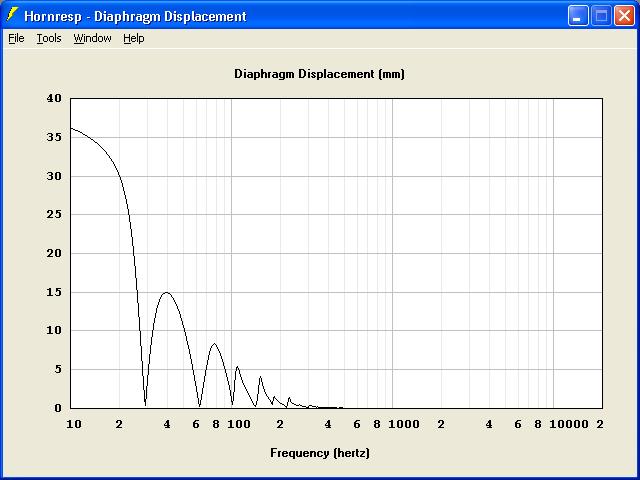Click the window title text Hornresp - Diaphragm Displacement
Screen dimensions: 640x480
pyautogui.click(x=135, y=16)
